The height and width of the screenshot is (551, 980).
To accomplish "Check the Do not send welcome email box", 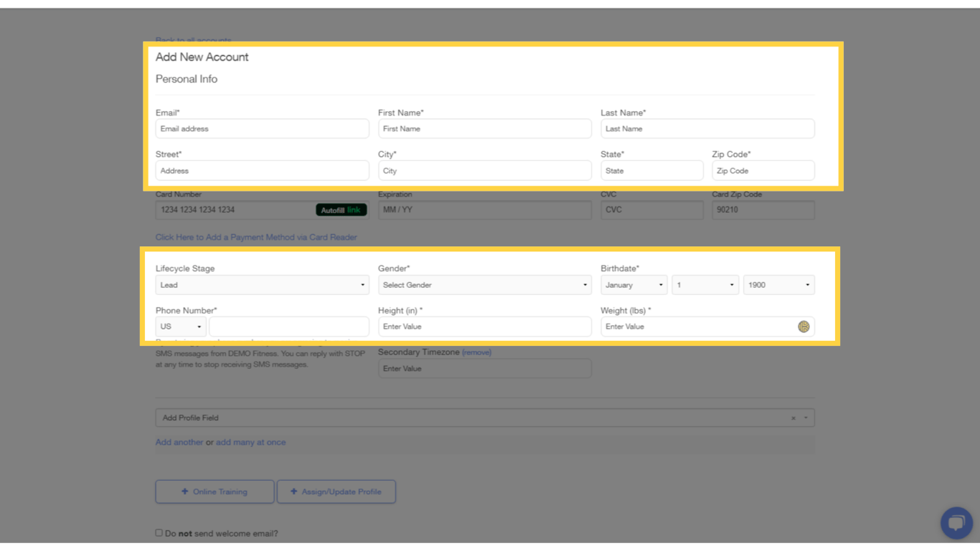I will (x=159, y=532).
